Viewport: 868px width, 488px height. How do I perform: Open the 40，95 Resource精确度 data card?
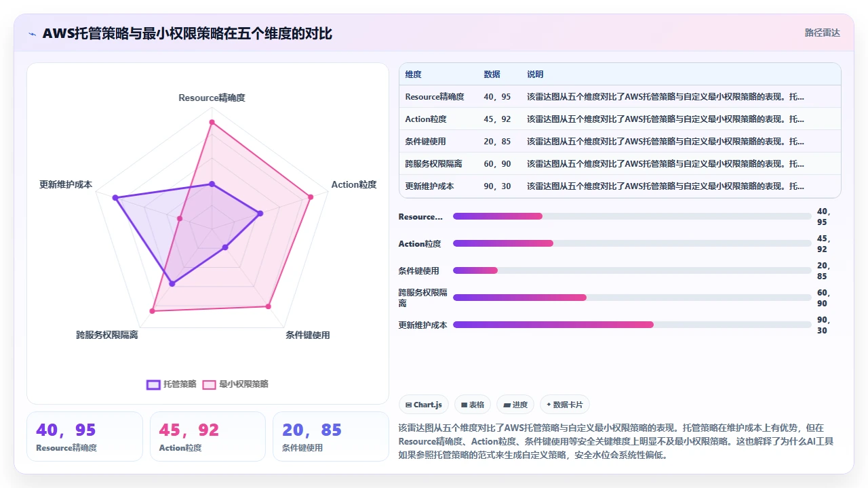pyautogui.click(x=85, y=436)
